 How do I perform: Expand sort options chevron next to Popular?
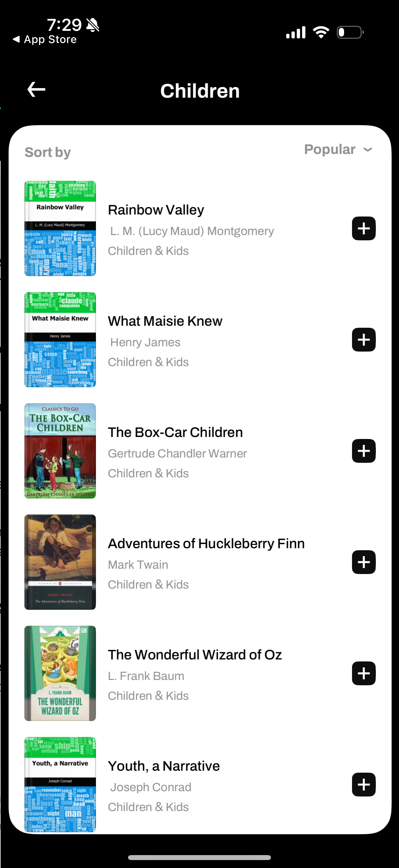(368, 150)
